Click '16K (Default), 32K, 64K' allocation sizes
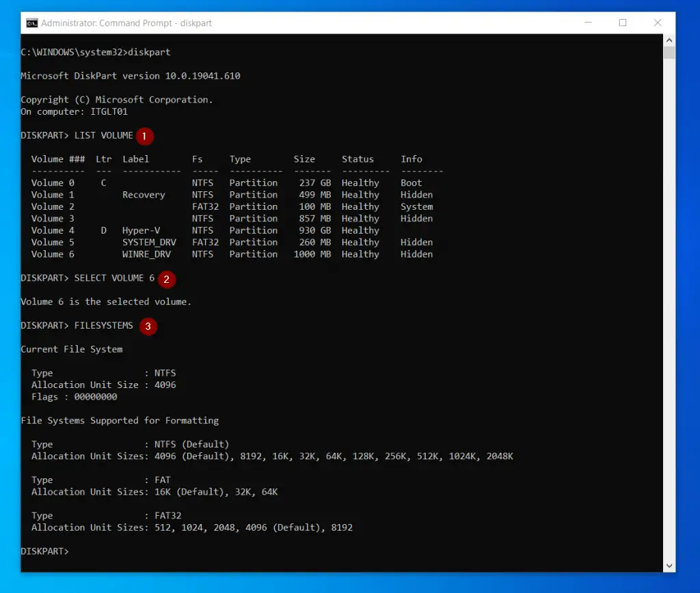Viewport: 700px width, 593px height. [216, 492]
